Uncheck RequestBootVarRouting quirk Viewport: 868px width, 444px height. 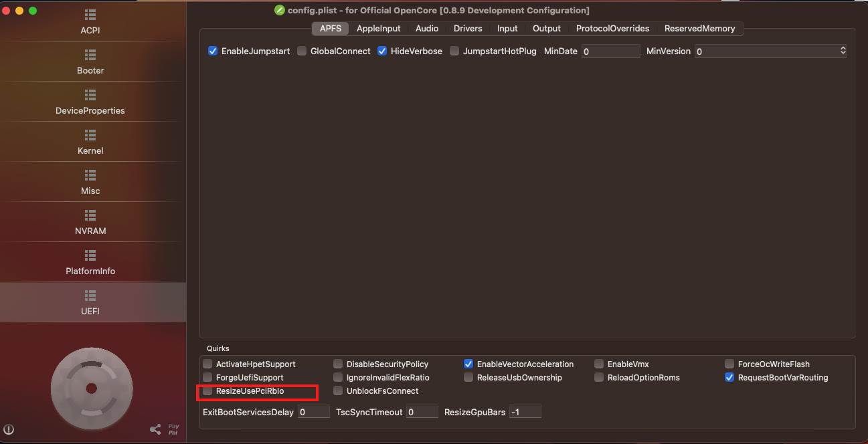(729, 378)
